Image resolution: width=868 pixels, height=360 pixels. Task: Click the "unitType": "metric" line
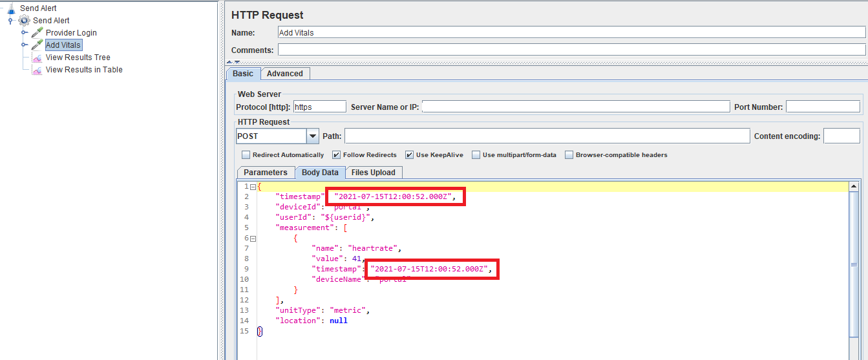(323, 310)
